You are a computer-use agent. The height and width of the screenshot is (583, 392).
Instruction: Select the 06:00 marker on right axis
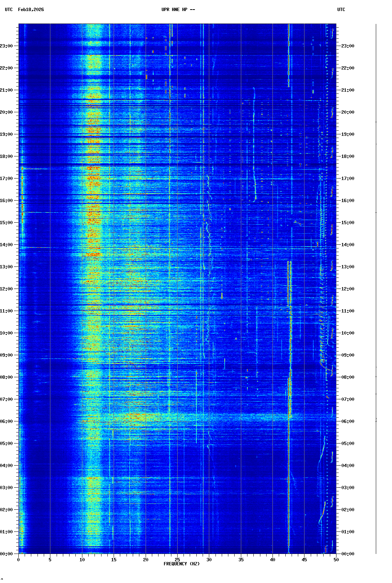point(348,421)
